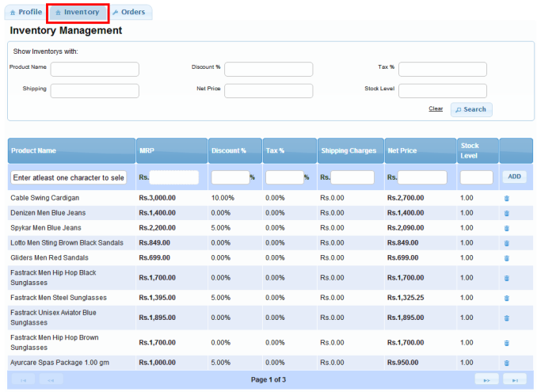
Task: Go to the first page of inventory
Action: (x=23, y=379)
